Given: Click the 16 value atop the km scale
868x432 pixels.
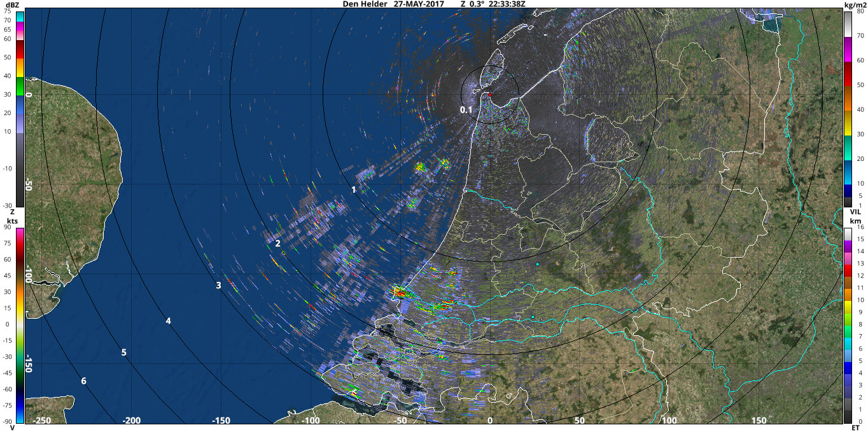Looking at the screenshot, I should (860, 226).
